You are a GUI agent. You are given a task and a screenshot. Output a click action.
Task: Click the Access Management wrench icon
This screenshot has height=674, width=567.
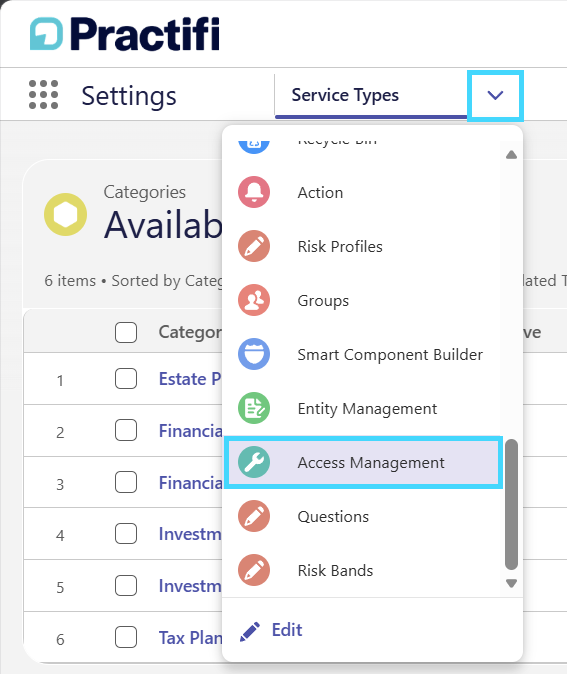[x=254, y=463]
